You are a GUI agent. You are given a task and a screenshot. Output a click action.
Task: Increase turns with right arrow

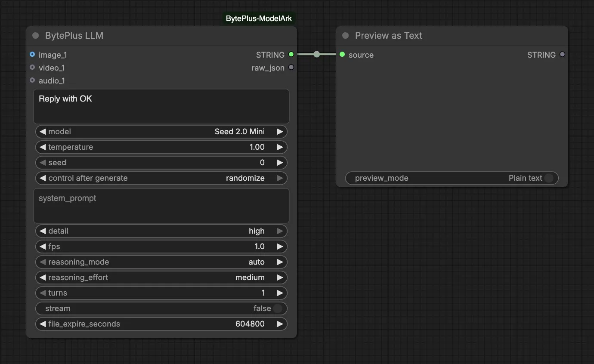pos(280,293)
